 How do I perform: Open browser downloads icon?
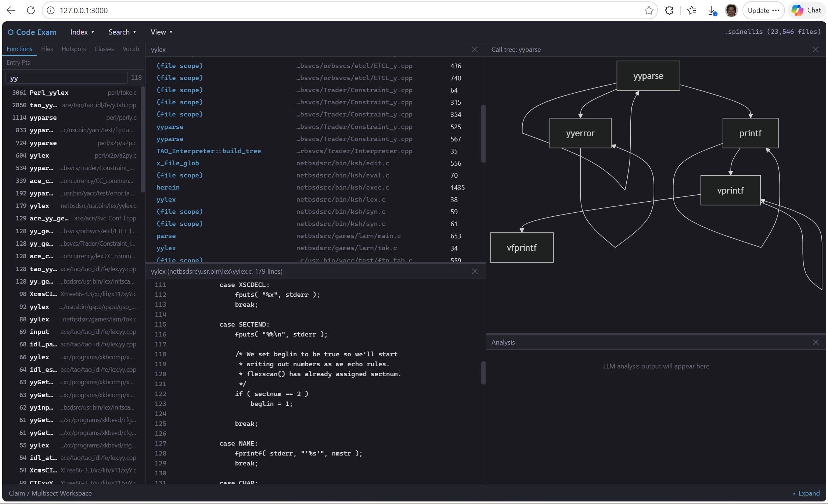712,10
